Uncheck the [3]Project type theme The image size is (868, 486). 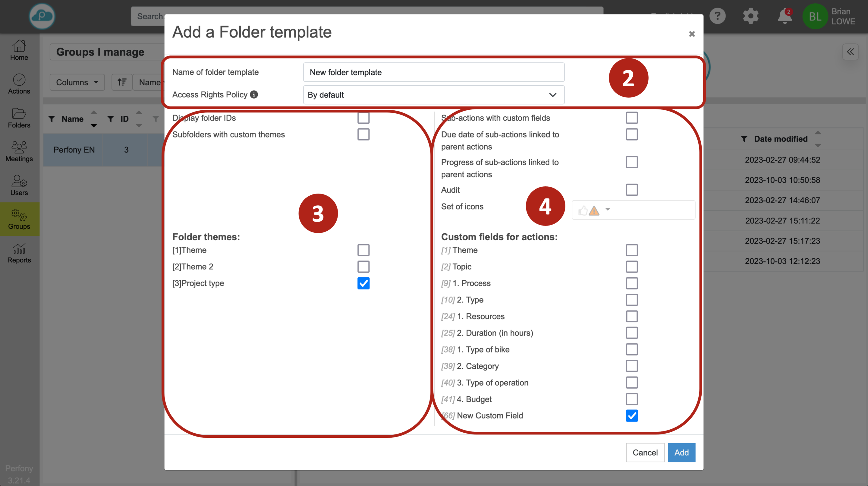[363, 283]
